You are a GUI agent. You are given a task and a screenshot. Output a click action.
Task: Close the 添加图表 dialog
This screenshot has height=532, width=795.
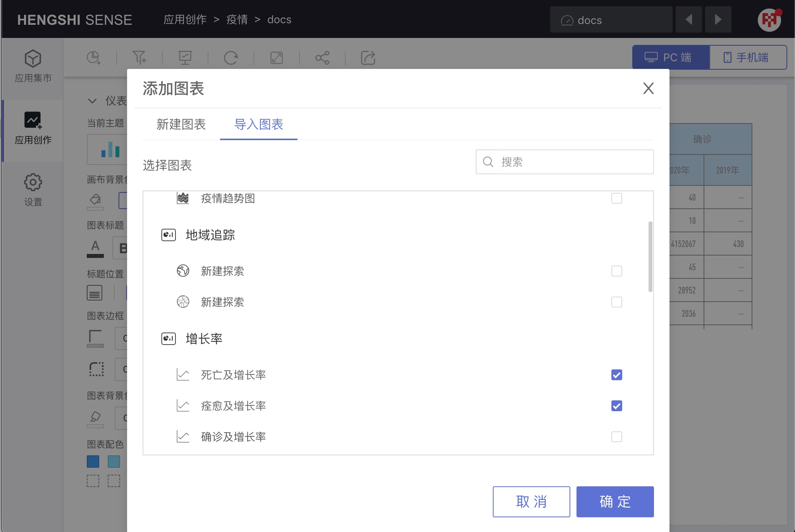coord(649,88)
